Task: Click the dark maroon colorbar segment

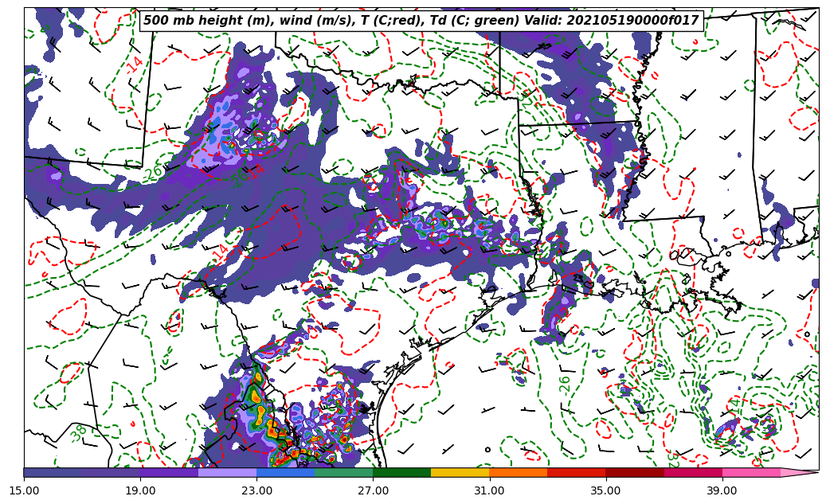Action: click(634, 472)
